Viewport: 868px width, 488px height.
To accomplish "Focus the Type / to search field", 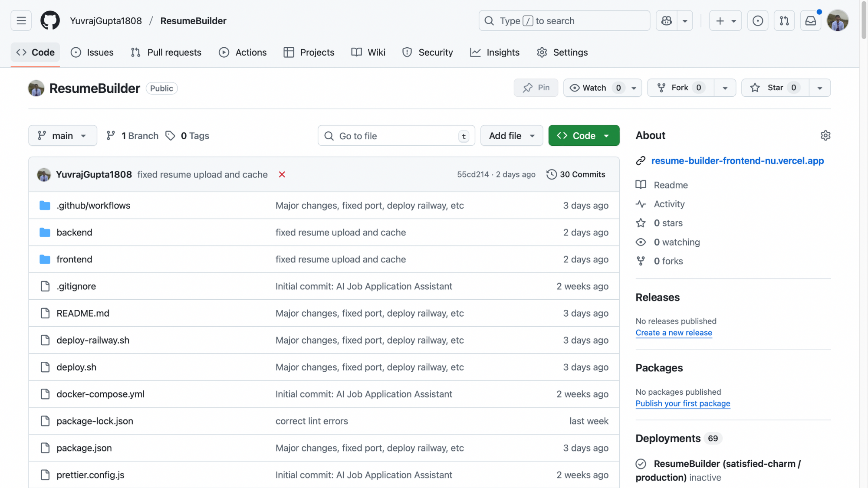I will pos(564,21).
